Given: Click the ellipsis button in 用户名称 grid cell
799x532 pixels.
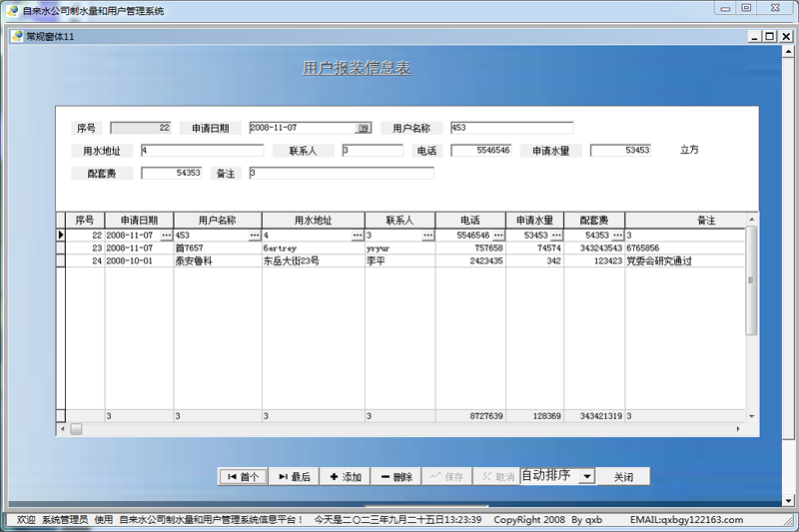Looking at the screenshot, I should click(255, 236).
